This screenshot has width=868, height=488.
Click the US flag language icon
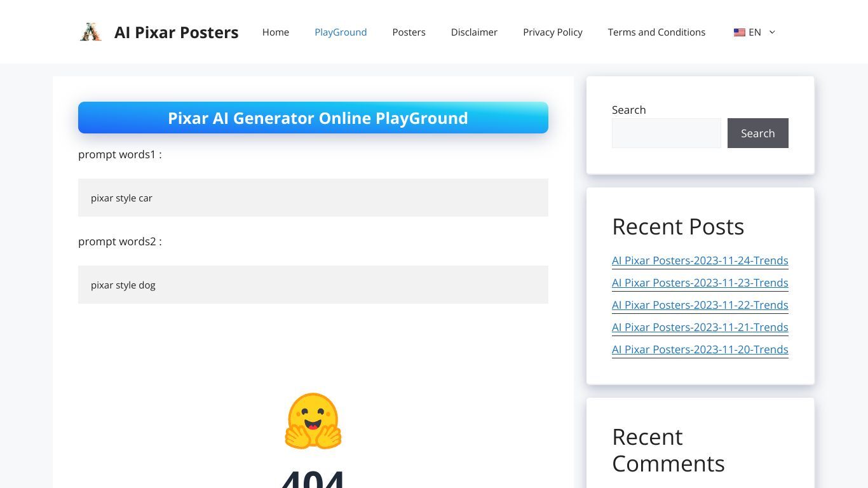click(x=739, y=32)
